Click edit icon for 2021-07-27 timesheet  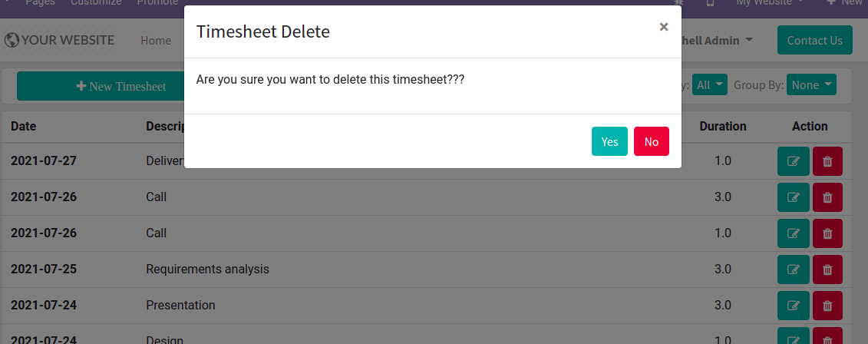[x=794, y=161]
